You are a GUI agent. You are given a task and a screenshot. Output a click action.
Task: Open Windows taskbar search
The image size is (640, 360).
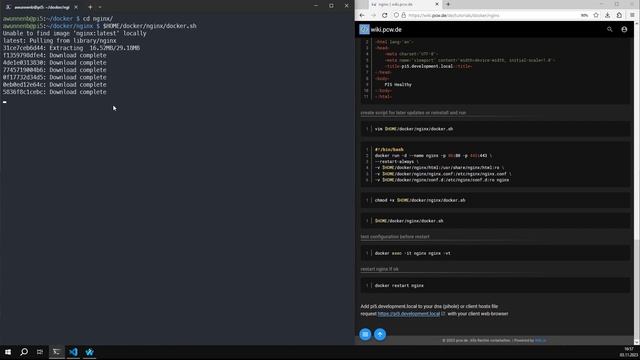point(24,352)
